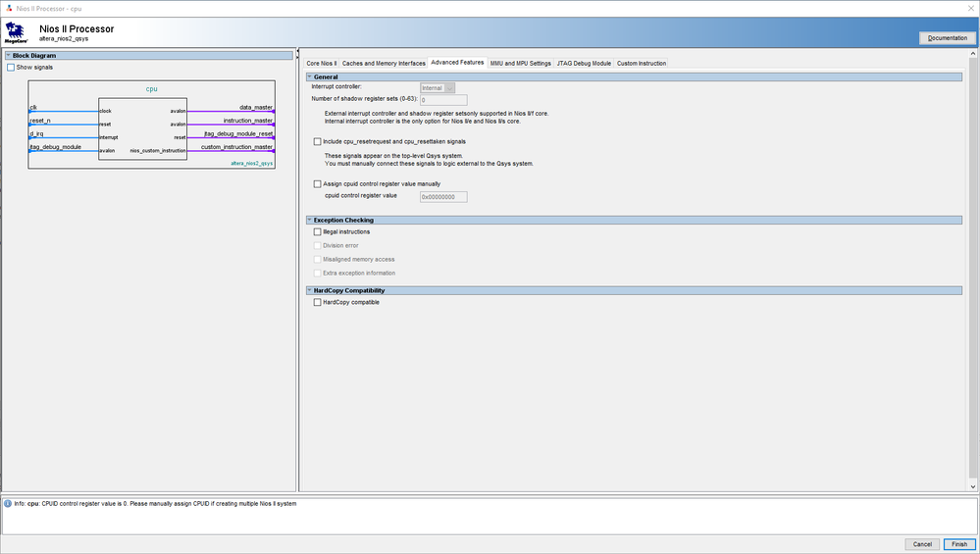
Task: Toggle the Extra exception information checkbox
Action: (318, 273)
